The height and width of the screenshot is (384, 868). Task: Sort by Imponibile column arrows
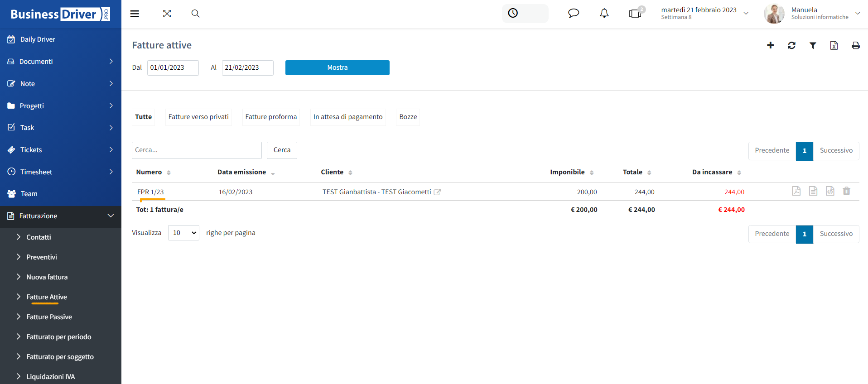tap(592, 173)
